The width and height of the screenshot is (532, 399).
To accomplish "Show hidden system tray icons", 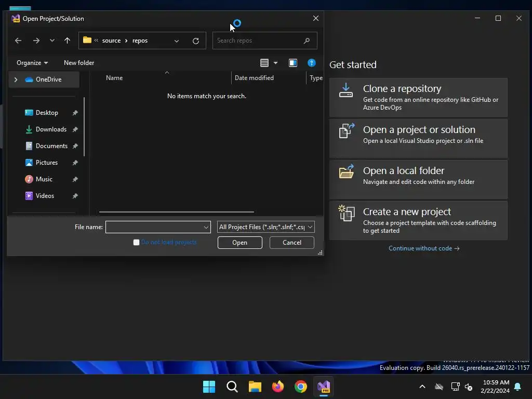I will point(422,387).
